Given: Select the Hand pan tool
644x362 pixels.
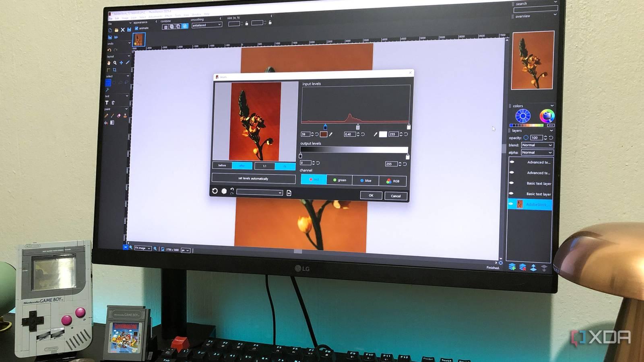Looking at the screenshot, I should 109,63.
